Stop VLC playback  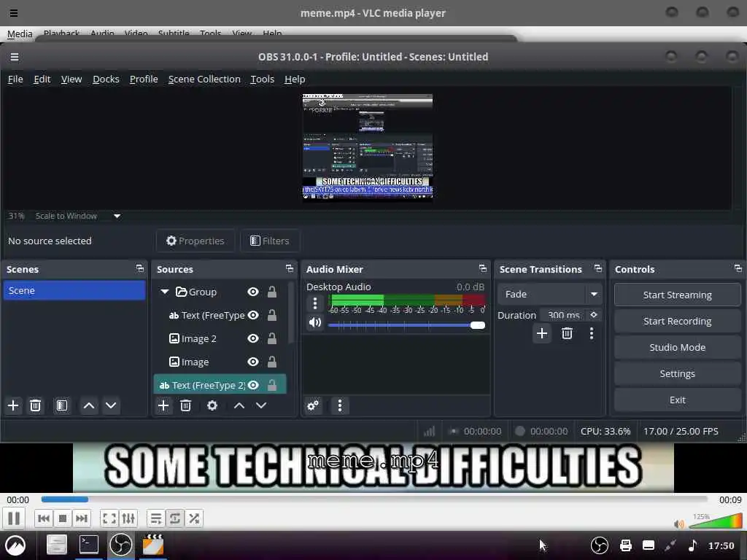[63, 518]
